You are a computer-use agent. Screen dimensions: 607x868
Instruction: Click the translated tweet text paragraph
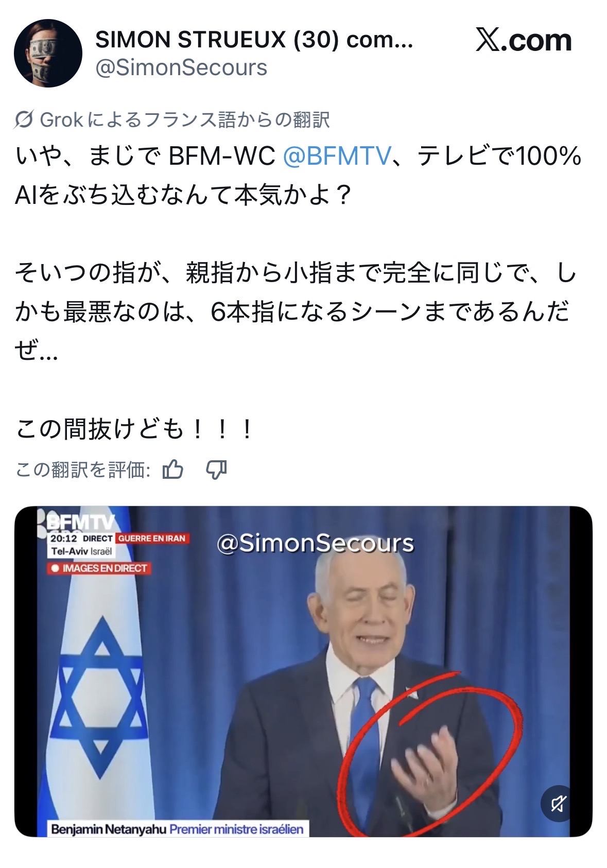point(298,292)
